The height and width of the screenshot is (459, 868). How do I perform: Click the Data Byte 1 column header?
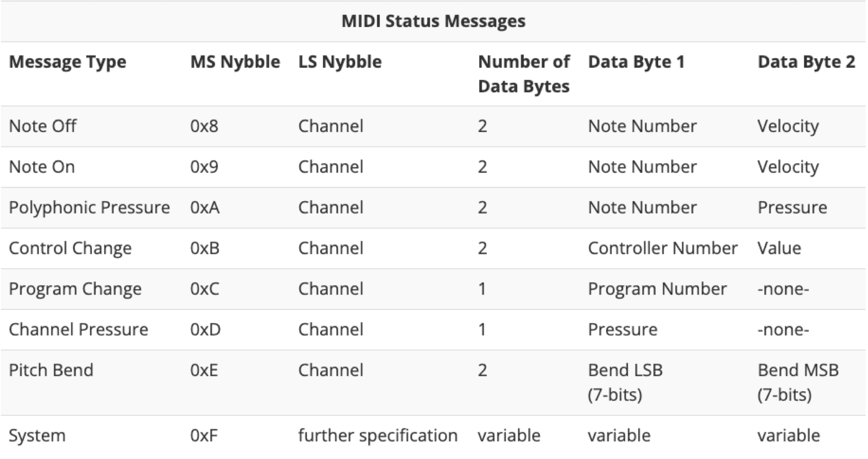coord(636,62)
